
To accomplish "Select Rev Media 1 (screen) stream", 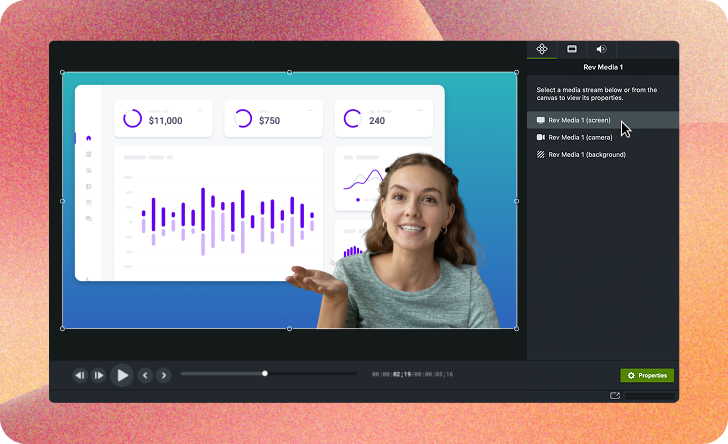I will [579, 120].
